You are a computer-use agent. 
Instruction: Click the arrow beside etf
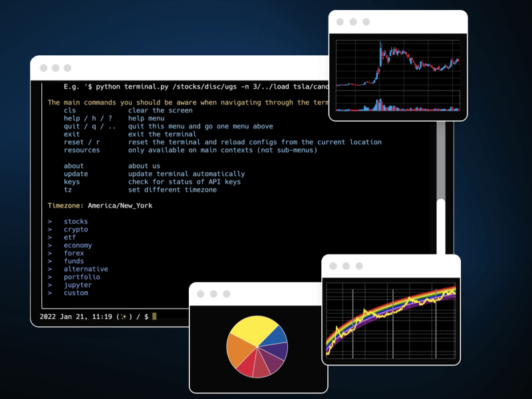50,237
